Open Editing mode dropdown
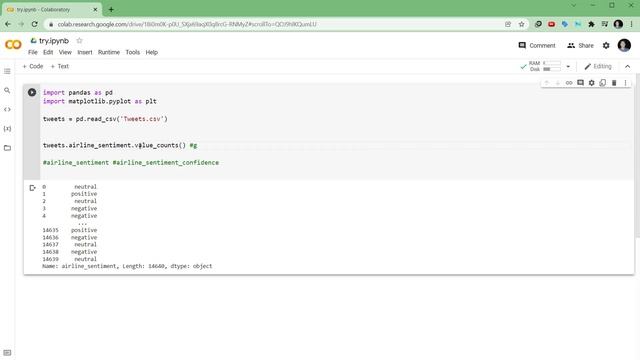This screenshot has height=360, width=640. (598, 66)
